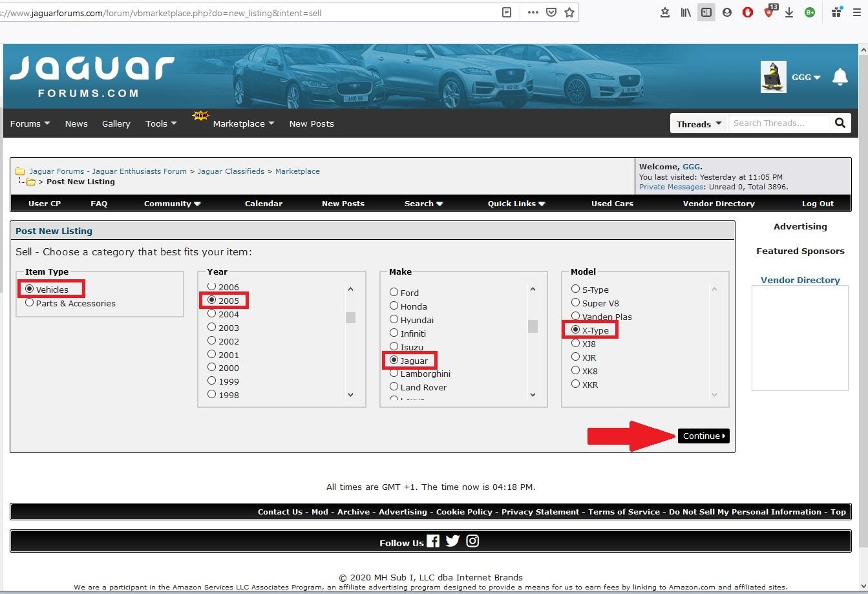The height and width of the screenshot is (594, 868).
Task: Open the Firefox hamburger menu
Action: (x=857, y=12)
